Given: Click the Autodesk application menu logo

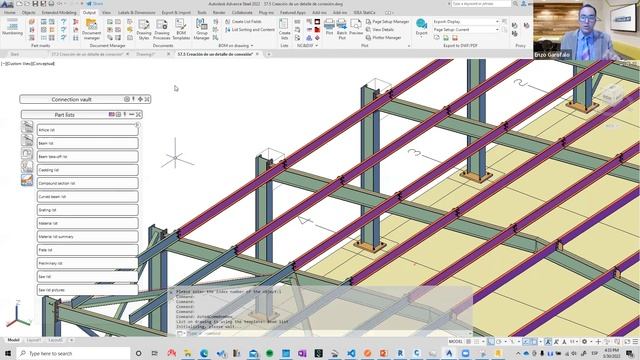Looking at the screenshot, I should [x=7, y=4].
